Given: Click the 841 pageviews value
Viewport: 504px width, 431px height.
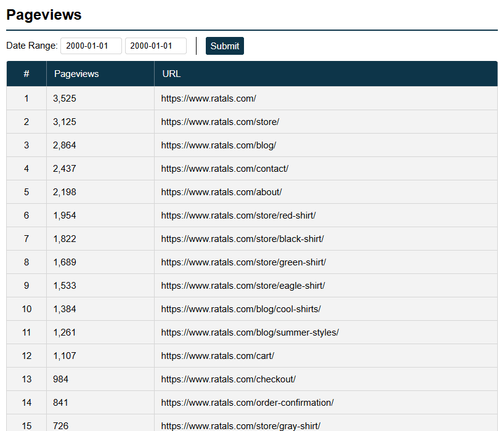Looking at the screenshot, I should point(61,403).
